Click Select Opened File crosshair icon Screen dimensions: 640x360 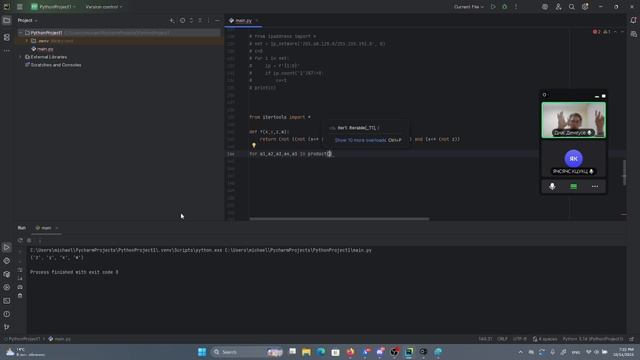tap(182, 20)
